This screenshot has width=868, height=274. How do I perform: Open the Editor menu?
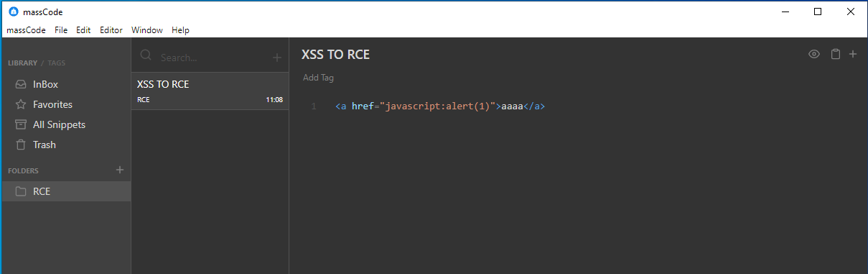(x=111, y=30)
